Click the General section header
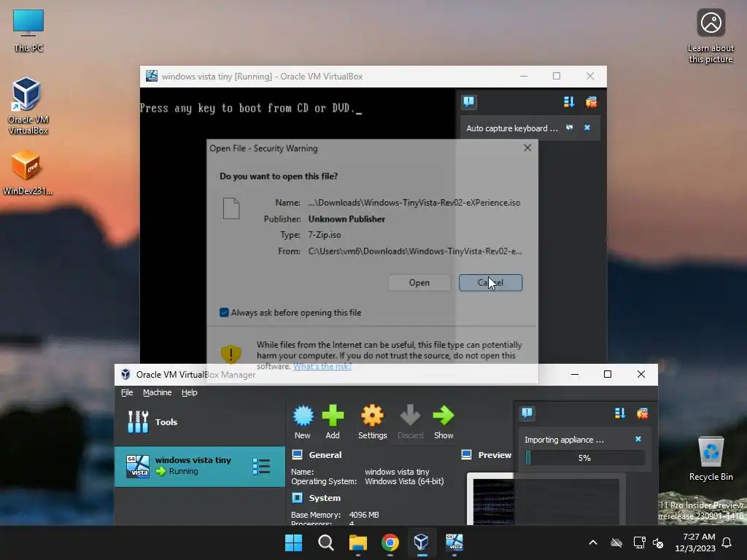The width and height of the screenshot is (747, 560). tap(325, 455)
